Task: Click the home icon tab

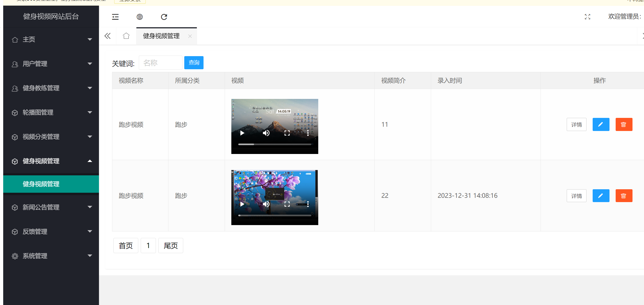Action: [126, 36]
